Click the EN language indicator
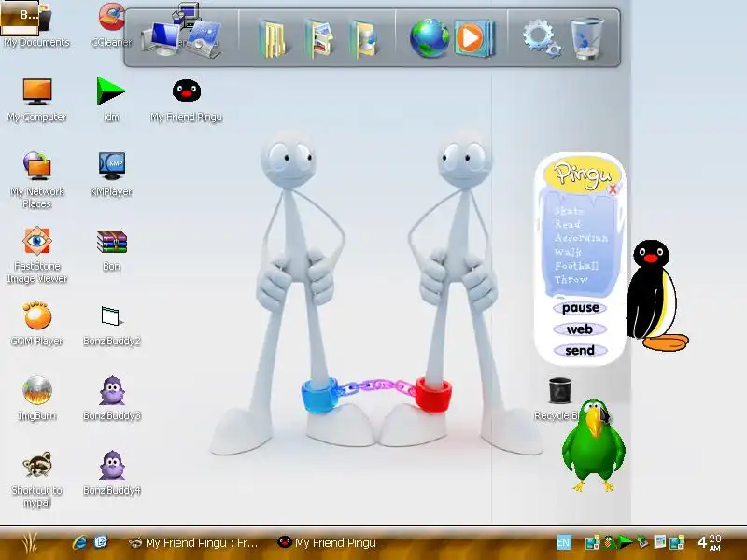Viewport: 747px width, 560px height. [x=563, y=542]
